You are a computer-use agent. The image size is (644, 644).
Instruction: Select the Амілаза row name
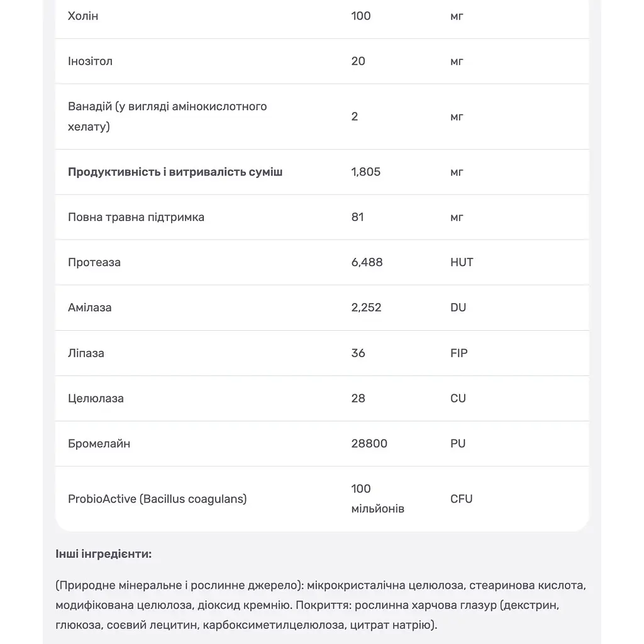(89, 308)
